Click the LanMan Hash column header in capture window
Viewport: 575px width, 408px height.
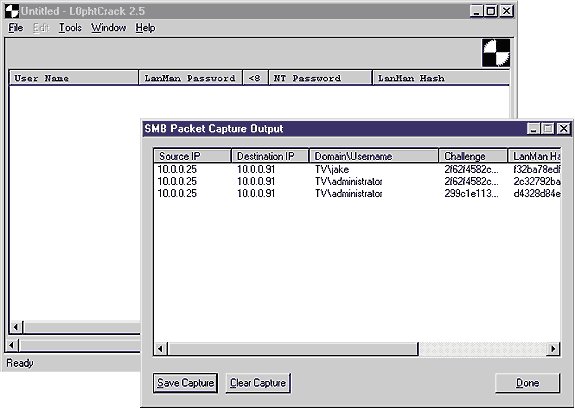click(535, 156)
